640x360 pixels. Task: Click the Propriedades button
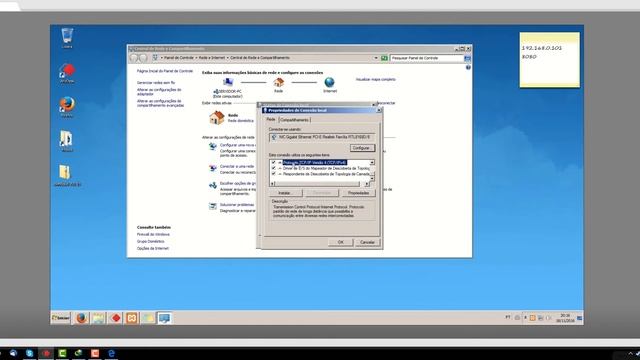(x=358, y=193)
